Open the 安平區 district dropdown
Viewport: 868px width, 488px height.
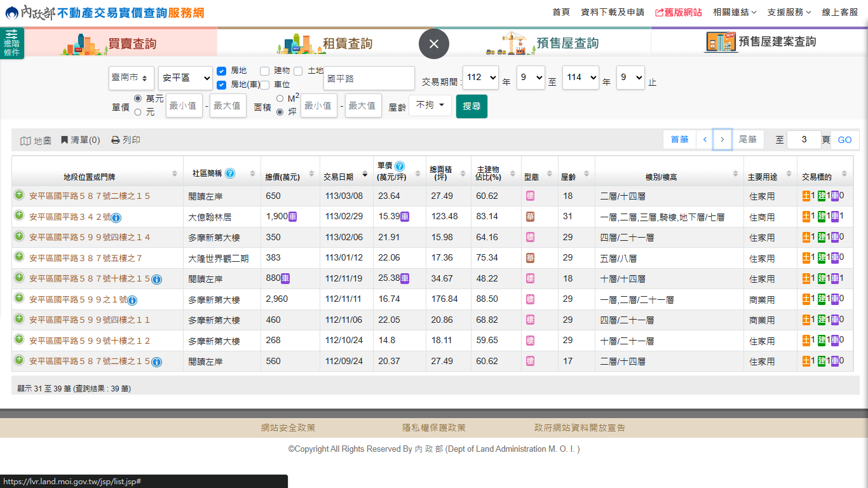186,78
